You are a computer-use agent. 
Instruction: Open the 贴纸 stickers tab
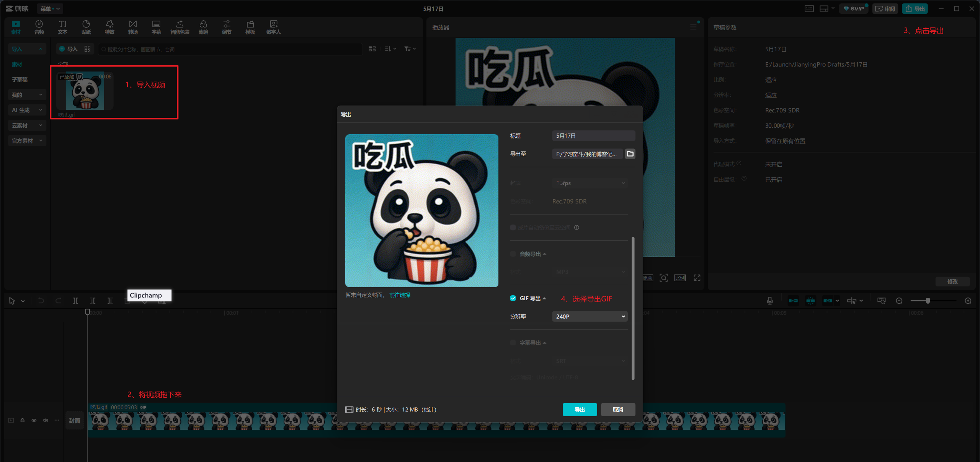click(86, 27)
